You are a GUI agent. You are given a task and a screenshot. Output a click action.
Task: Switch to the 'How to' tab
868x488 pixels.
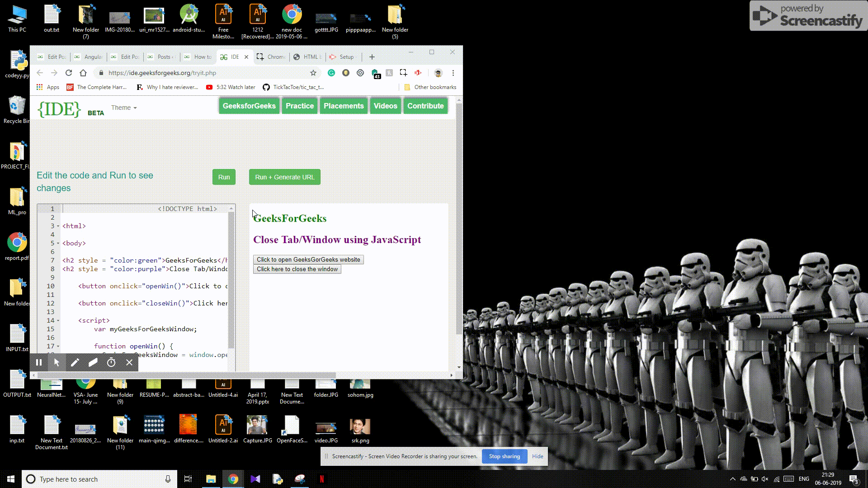pos(198,57)
